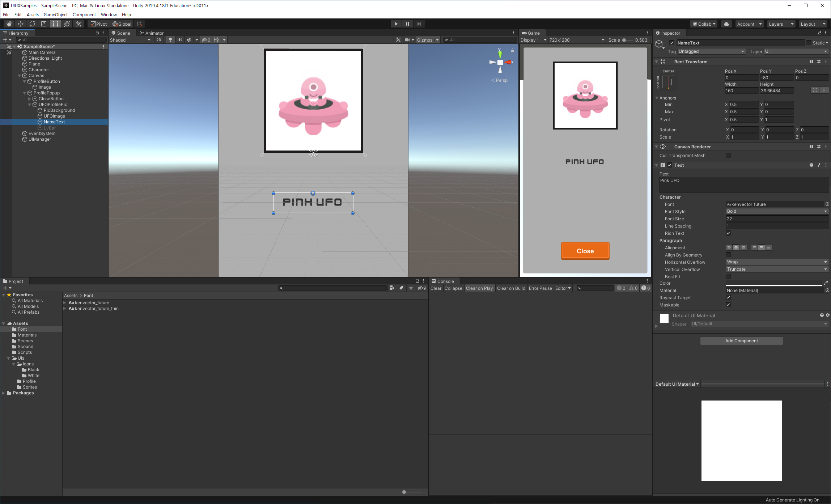
Task: Open the anchor presets box
Action: click(669, 82)
